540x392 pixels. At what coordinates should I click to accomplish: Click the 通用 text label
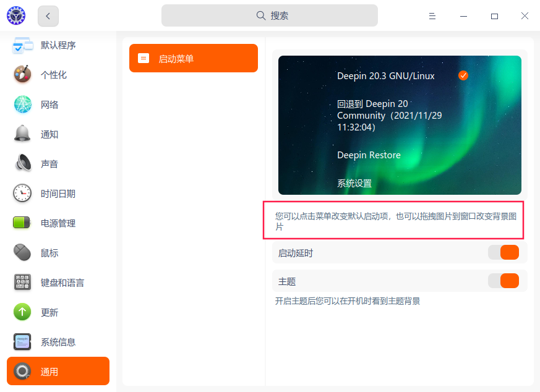49,372
